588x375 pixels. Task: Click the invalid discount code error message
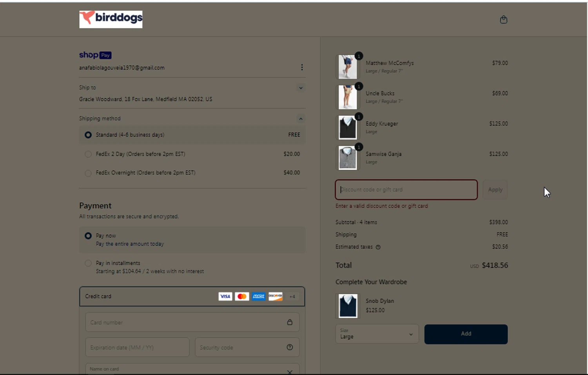(382, 206)
